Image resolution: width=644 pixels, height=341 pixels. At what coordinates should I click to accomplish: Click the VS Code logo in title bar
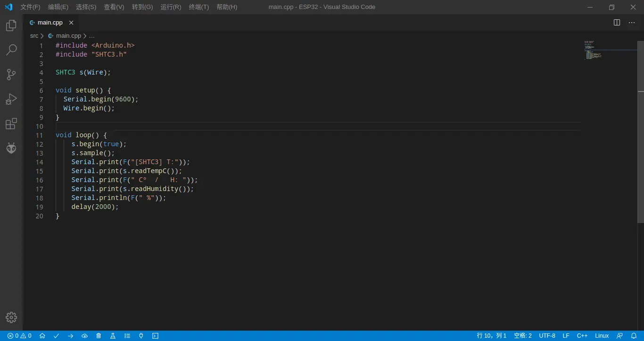tap(8, 7)
